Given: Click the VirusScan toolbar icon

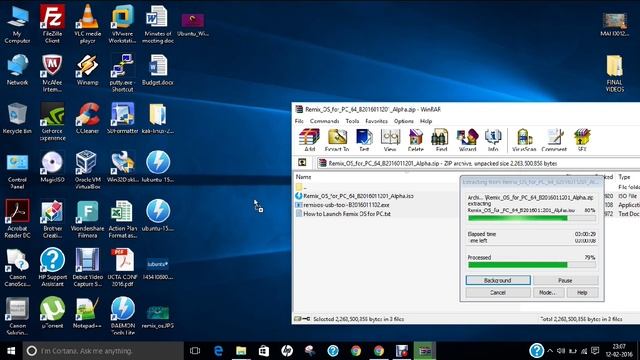Looking at the screenshot, I should click(x=524, y=140).
